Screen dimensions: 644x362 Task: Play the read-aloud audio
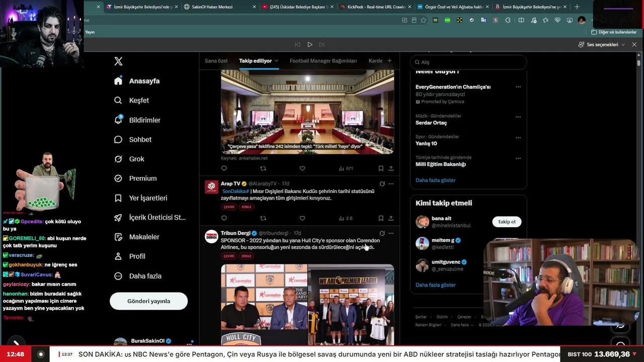tap(310, 45)
